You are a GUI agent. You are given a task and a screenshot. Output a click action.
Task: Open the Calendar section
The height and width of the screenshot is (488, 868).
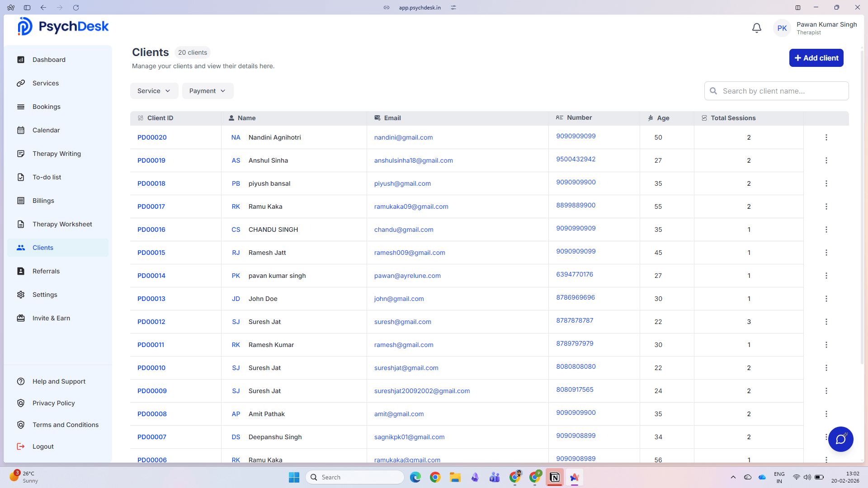(x=46, y=130)
